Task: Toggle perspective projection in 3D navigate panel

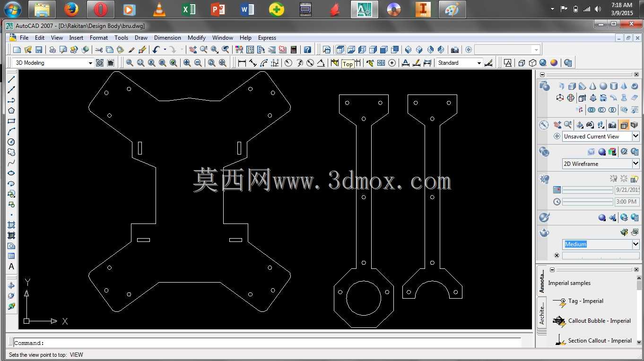Action: click(634, 125)
